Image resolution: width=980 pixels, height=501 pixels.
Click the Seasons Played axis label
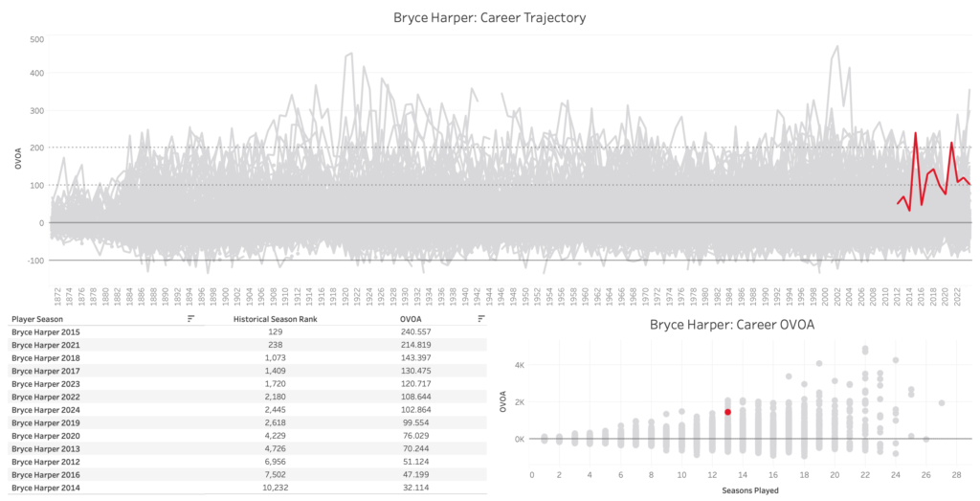(x=750, y=491)
